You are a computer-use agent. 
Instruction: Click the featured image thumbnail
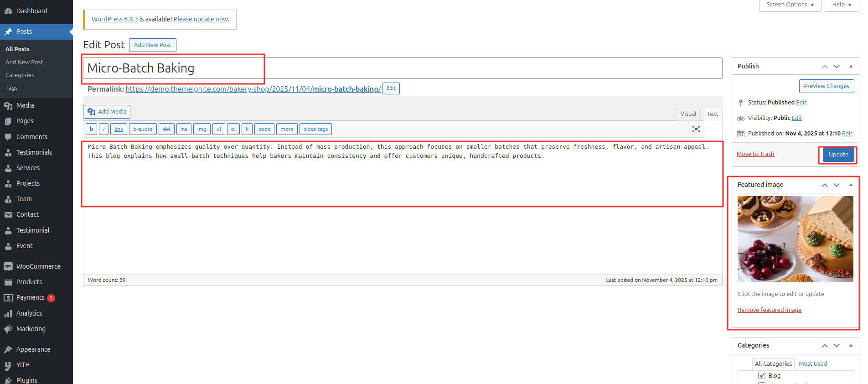pos(796,239)
